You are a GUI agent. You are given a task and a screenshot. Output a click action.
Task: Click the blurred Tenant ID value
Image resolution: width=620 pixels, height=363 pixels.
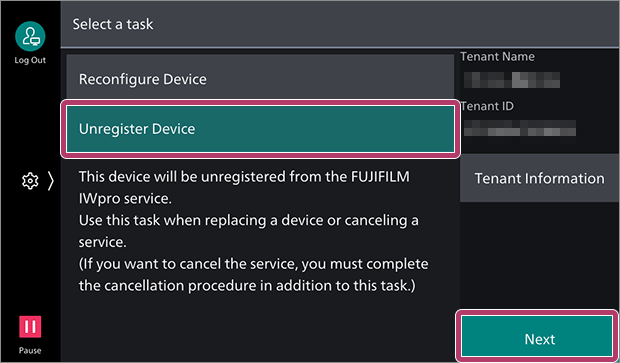pos(520,128)
